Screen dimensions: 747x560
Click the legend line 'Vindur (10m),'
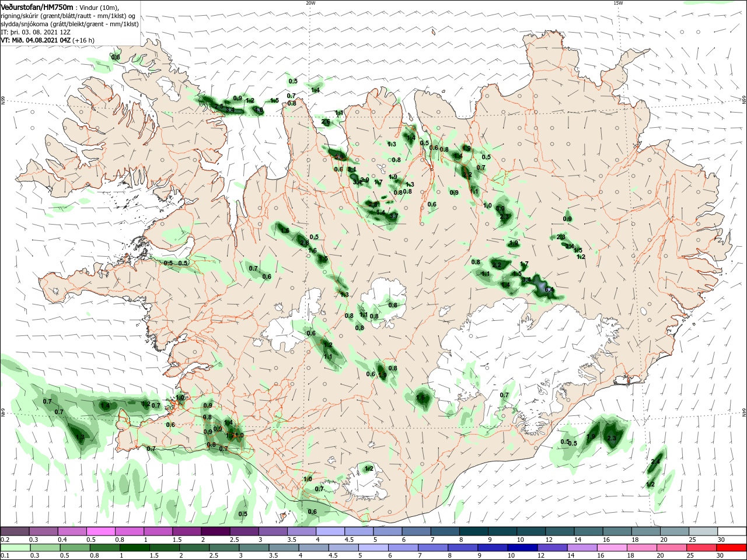tap(99, 7)
